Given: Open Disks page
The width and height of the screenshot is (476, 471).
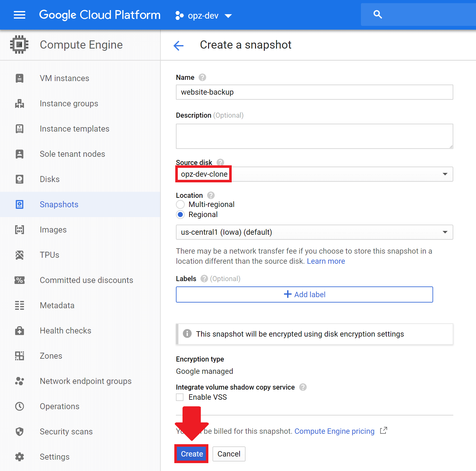Looking at the screenshot, I should 80,179.
